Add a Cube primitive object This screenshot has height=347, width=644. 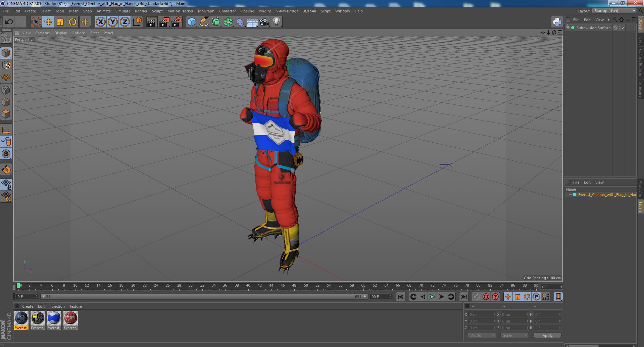click(x=192, y=22)
